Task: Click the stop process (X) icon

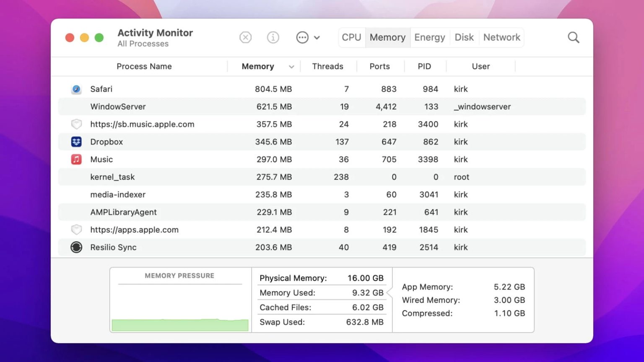Action: pyautogui.click(x=245, y=37)
